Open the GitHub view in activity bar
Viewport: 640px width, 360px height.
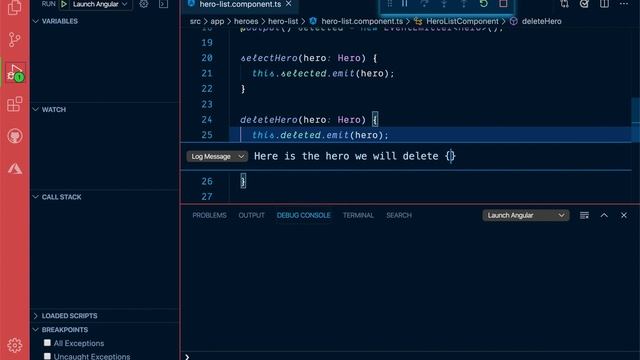point(15,136)
